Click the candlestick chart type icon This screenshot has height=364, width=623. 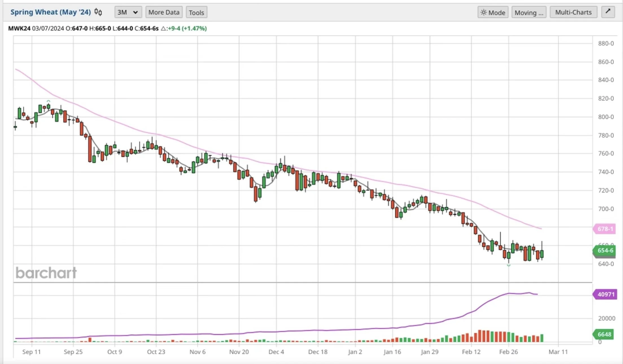click(98, 12)
